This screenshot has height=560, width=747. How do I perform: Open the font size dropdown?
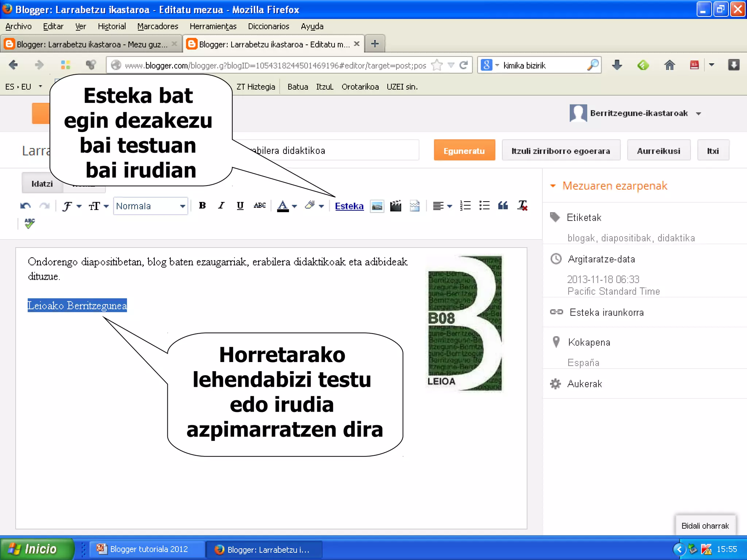point(98,206)
